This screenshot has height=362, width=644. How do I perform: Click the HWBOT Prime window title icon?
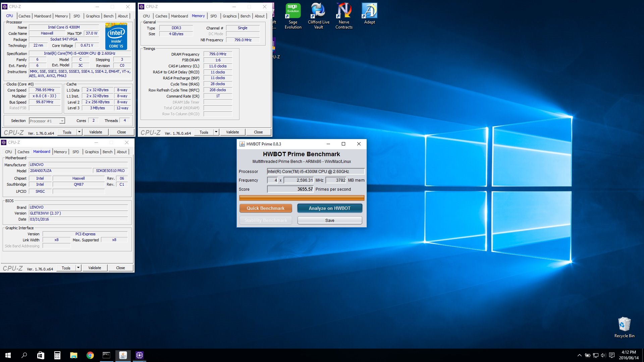click(242, 144)
